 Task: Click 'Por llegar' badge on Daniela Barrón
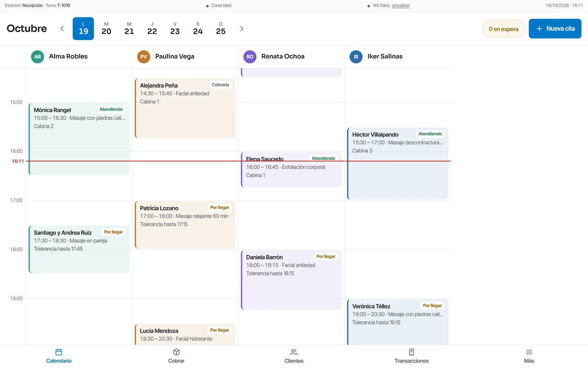tap(326, 256)
